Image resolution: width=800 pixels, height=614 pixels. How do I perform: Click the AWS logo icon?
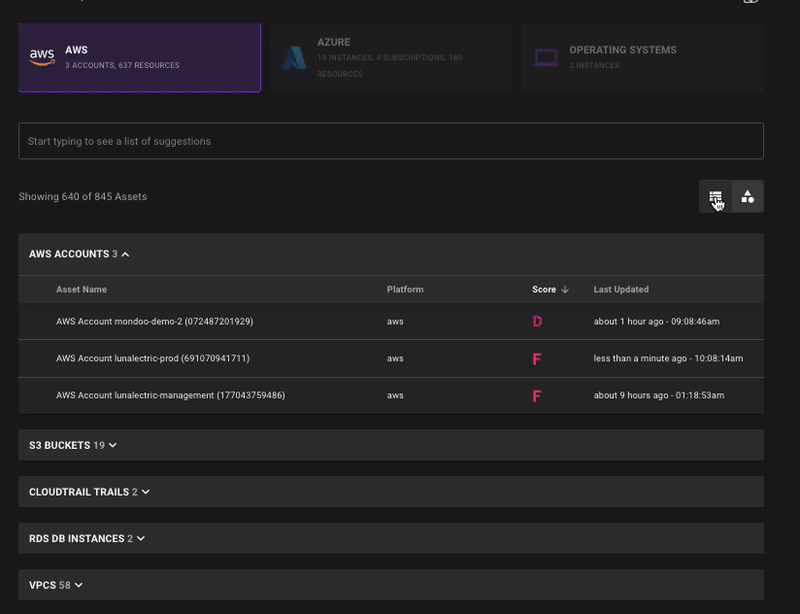click(x=42, y=57)
